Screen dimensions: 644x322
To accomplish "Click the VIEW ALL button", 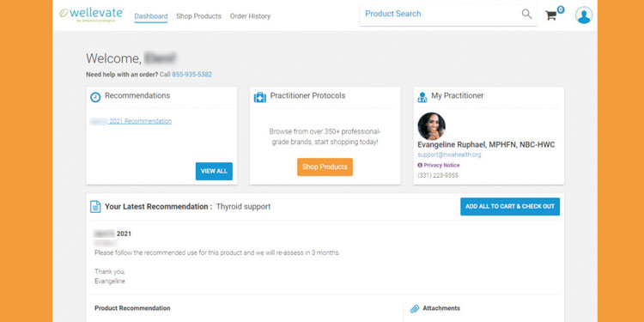I will click(x=214, y=171).
